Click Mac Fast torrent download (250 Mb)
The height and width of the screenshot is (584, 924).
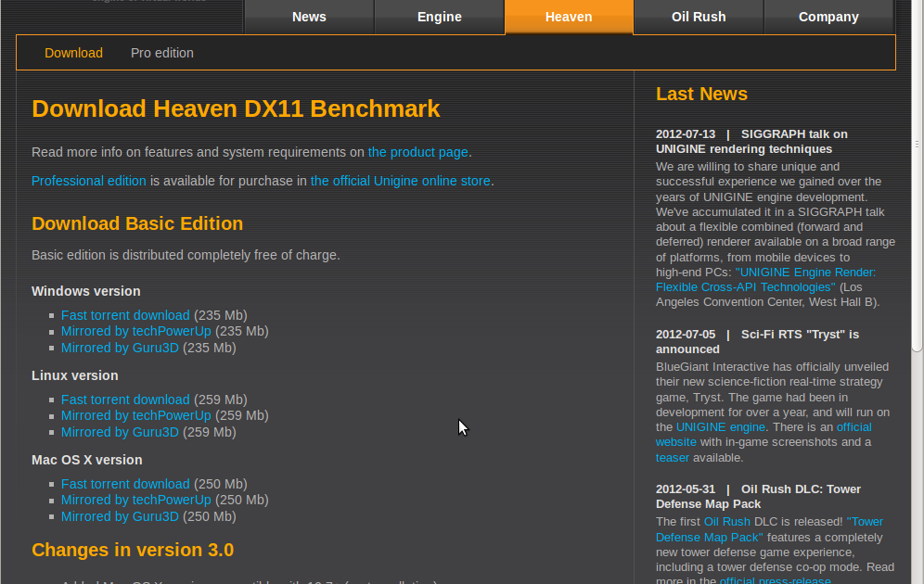[x=125, y=484]
